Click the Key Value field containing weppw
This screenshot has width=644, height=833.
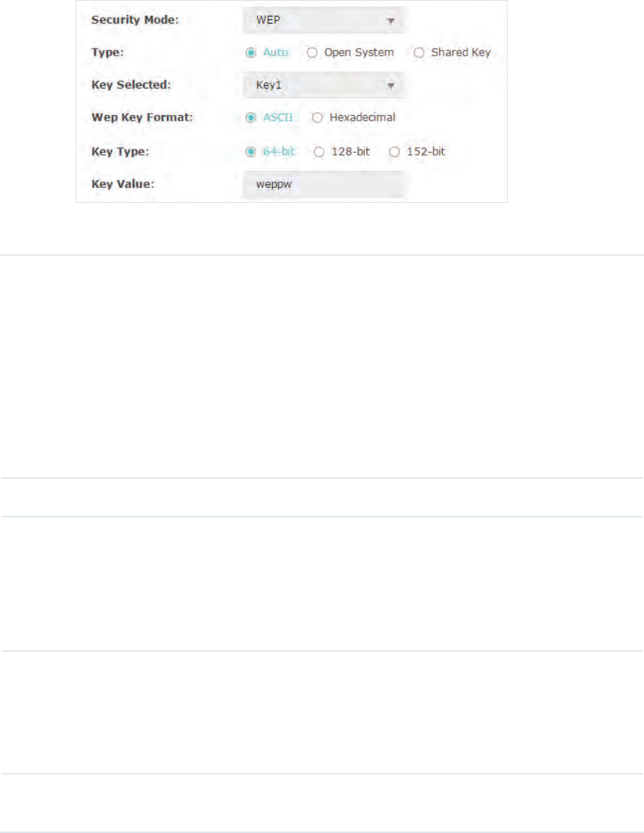pos(323,184)
